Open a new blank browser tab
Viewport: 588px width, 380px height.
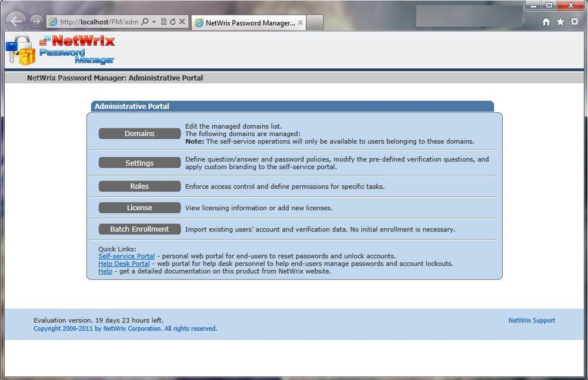315,23
